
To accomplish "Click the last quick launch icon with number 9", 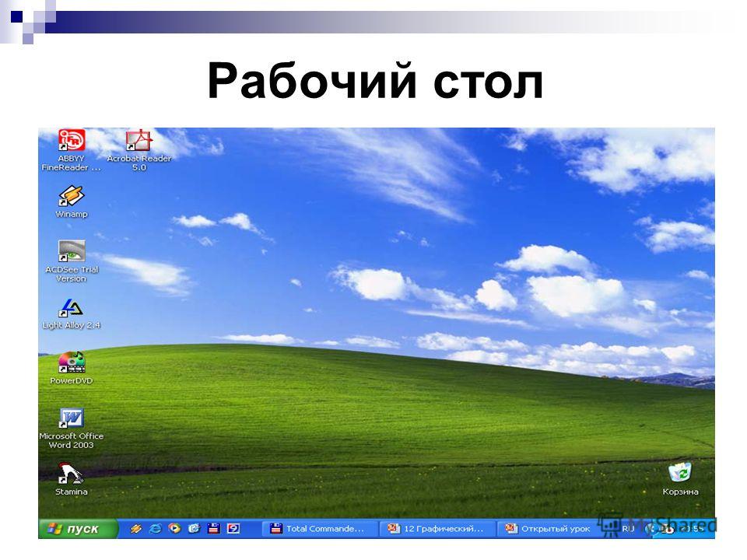I will [x=233, y=528].
